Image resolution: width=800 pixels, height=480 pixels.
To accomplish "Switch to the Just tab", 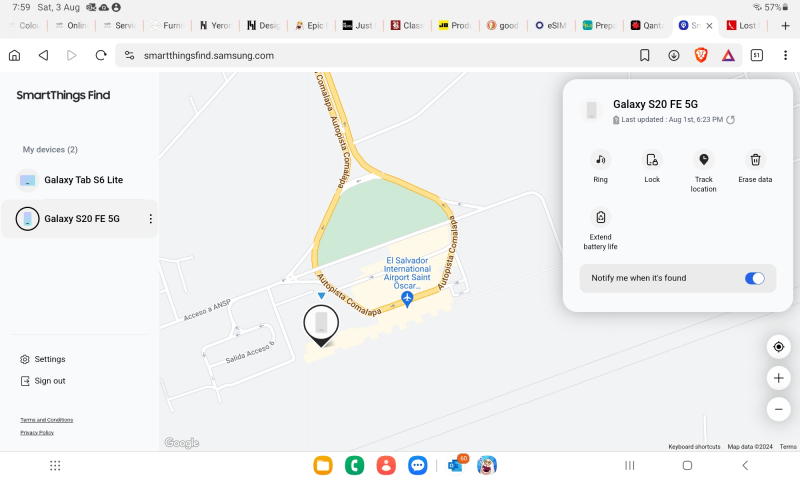I will tap(359, 26).
